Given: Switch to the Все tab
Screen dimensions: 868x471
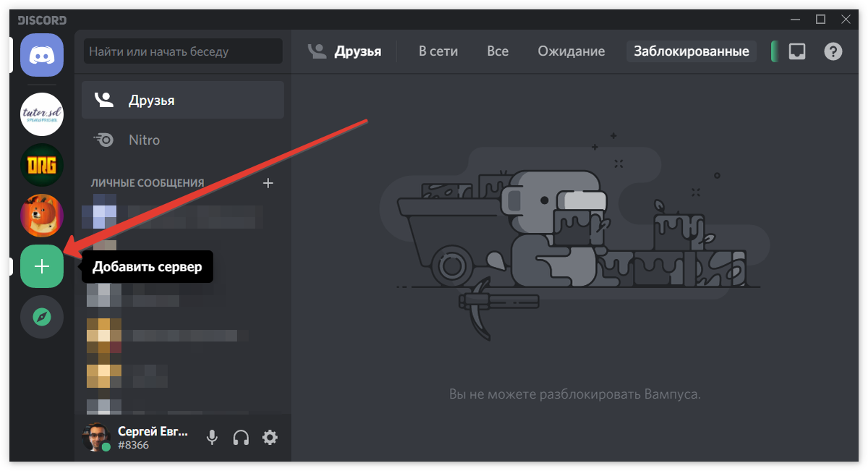Looking at the screenshot, I should coord(498,51).
